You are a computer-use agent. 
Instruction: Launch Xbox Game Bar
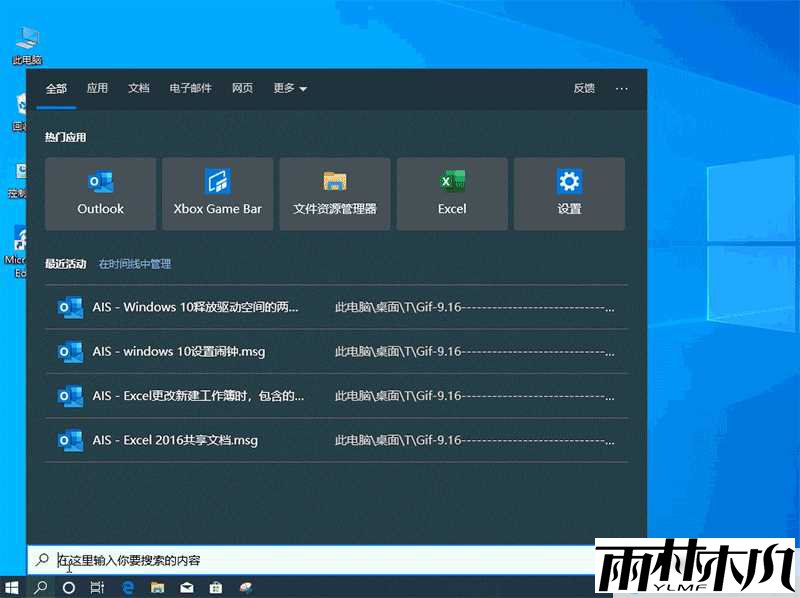point(217,193)
